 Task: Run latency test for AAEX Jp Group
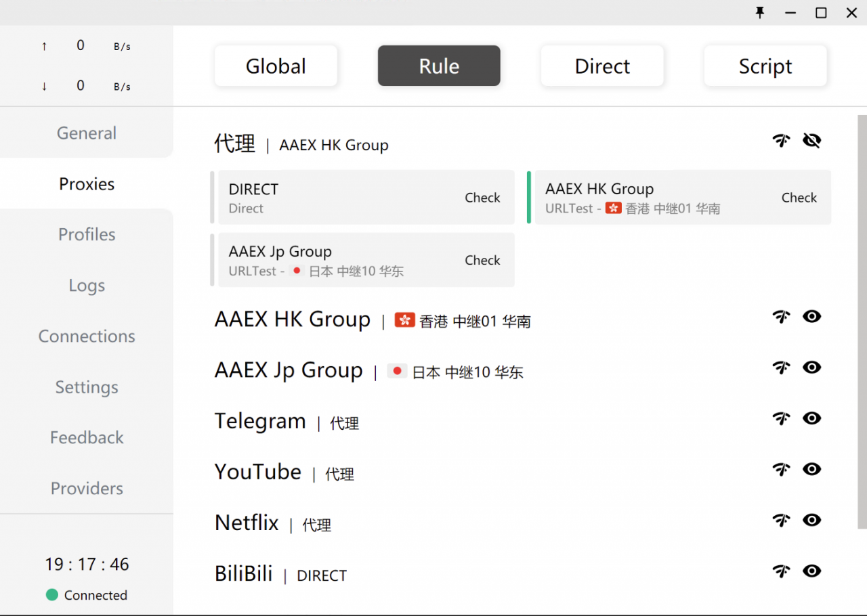782,368
